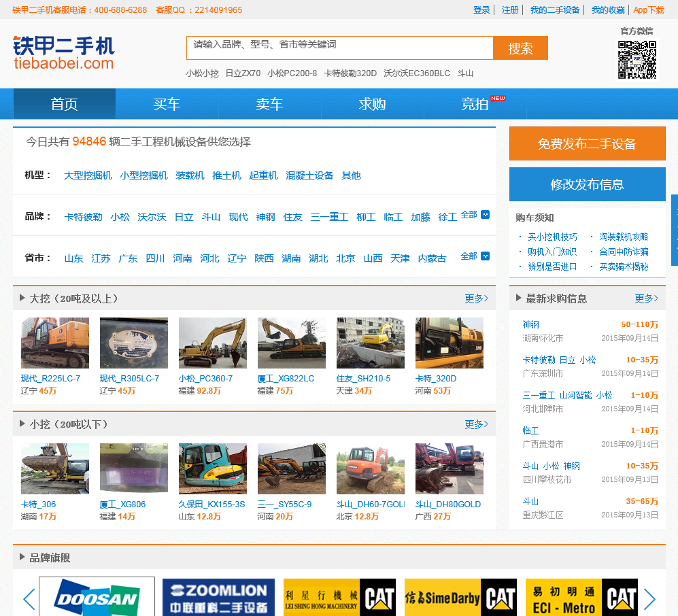Viewport: 678px width, 616px height.
Task: View more small excavators via 更多
Action: coord(477,424)
